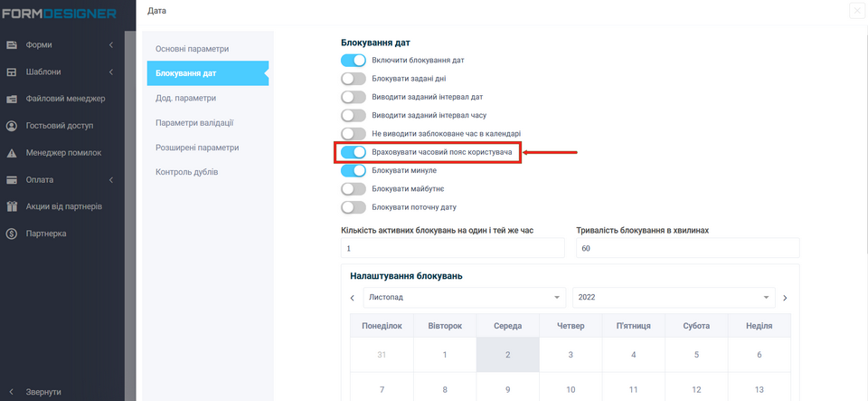Enable the Блокувати задані дні toggle
The image size is (868, 401).
[x=354, y=79]
